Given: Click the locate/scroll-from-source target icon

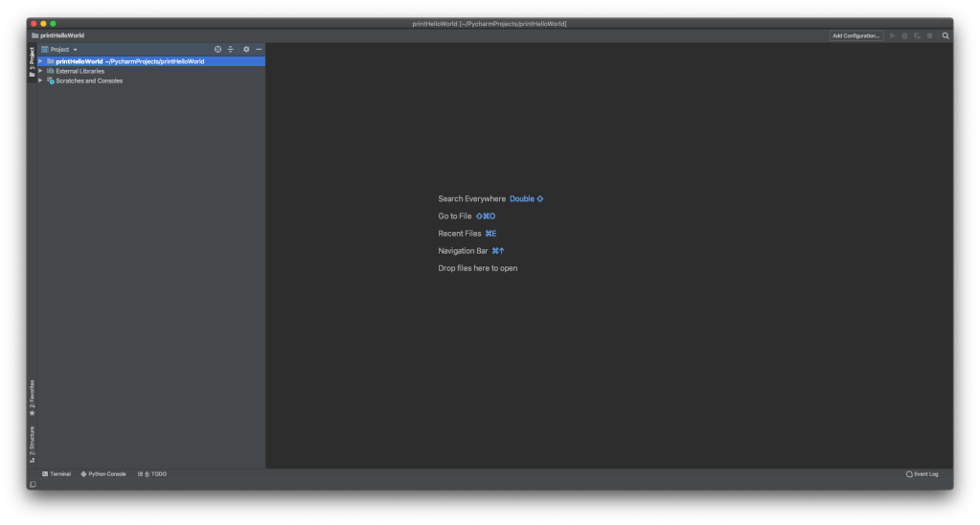Looking at the screenshot, I should click(x=217, y=49).
